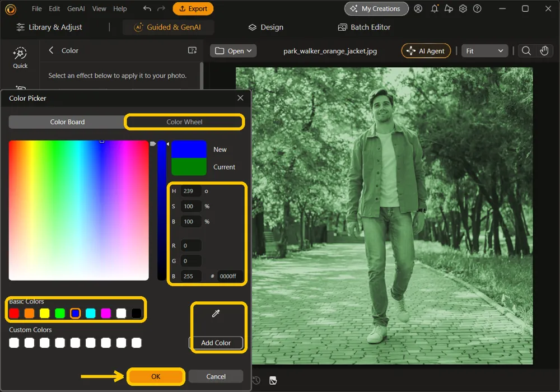
Task: Click inside the hue-saturation color board
Action: [78, 211]
